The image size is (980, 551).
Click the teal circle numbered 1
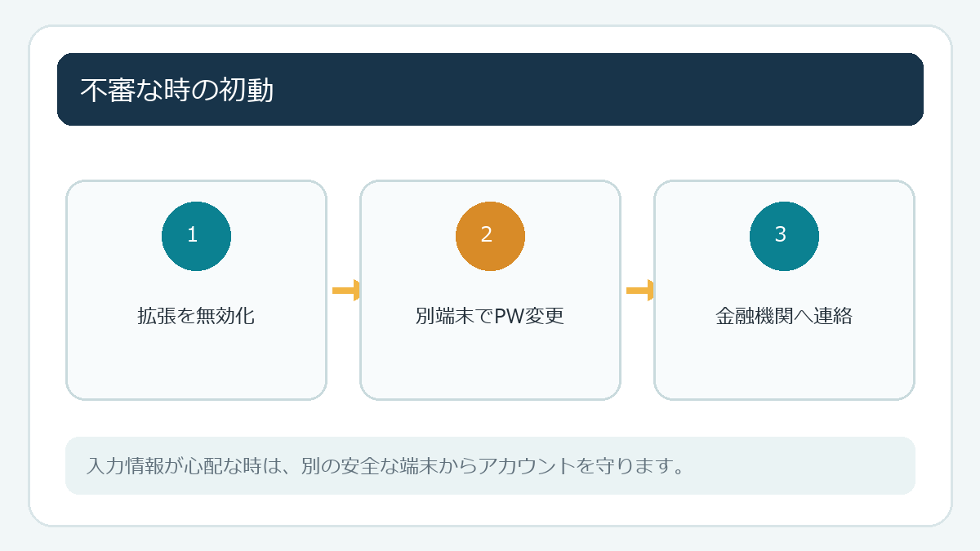click(x=196, y=236)
